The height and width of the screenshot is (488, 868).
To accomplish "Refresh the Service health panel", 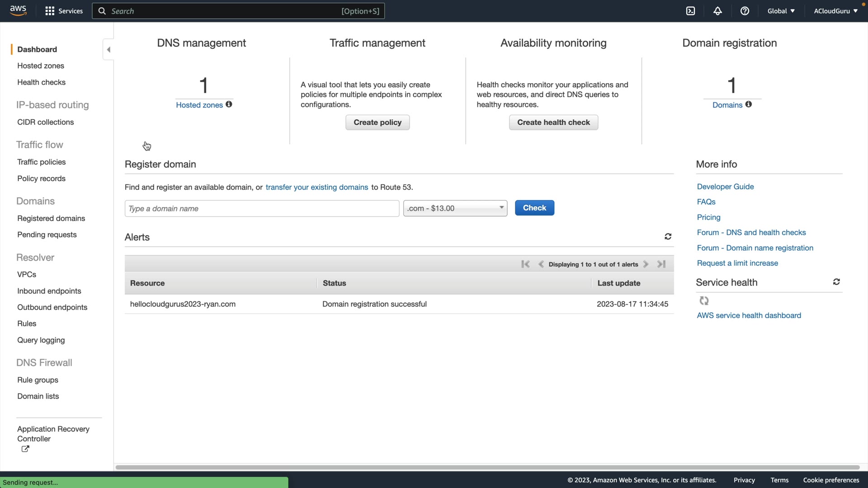I will point(836,282).
